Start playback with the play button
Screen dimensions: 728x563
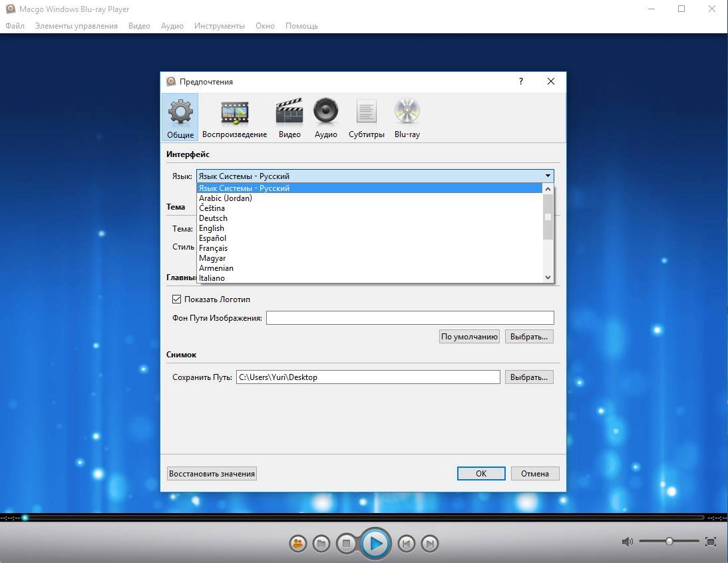[375, 543]
